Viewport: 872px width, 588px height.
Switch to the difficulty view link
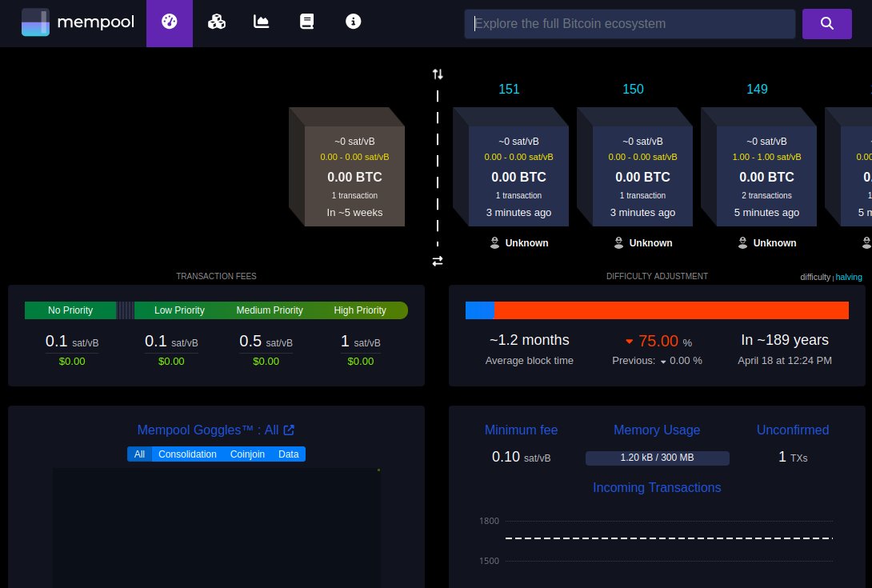click(x=815, y=277)
